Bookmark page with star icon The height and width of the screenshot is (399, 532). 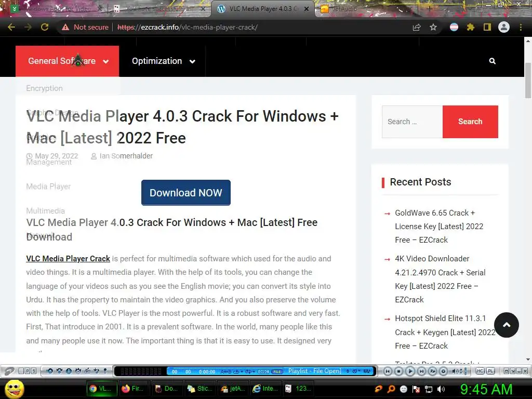coord(433,27)
